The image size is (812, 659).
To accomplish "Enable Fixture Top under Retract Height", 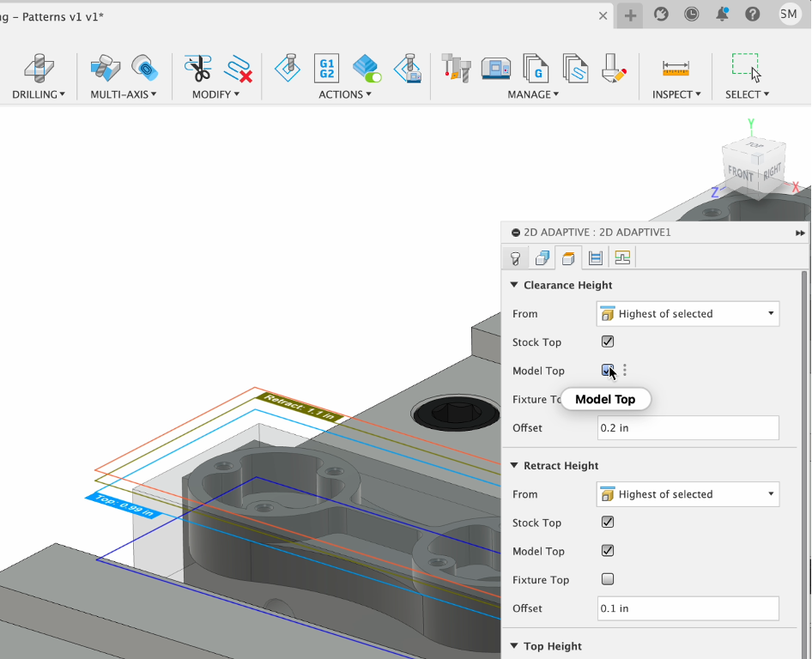I will 608,579.
